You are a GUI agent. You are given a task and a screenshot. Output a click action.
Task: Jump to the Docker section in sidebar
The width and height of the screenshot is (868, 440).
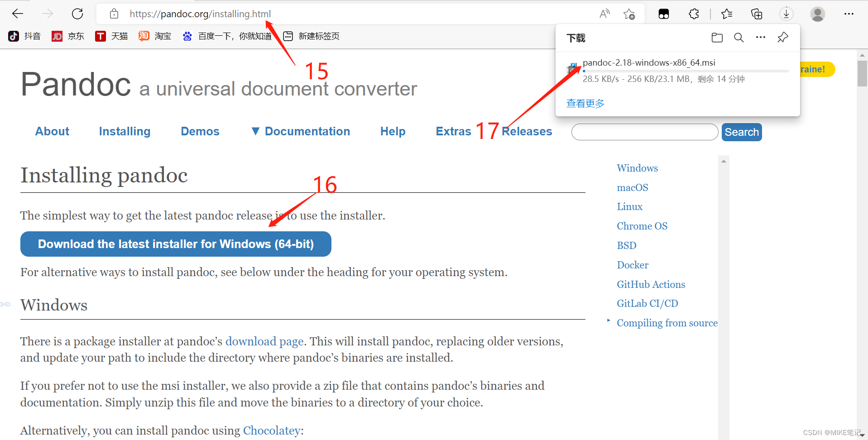(633, 265)
